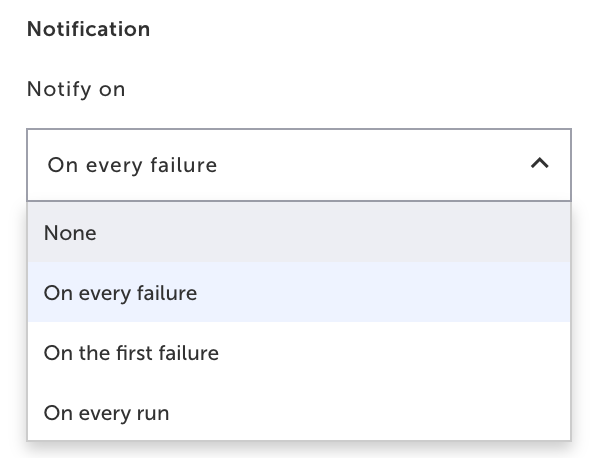
Task: Collapse the Notify on dropdown list
Action: coord(539,164)
